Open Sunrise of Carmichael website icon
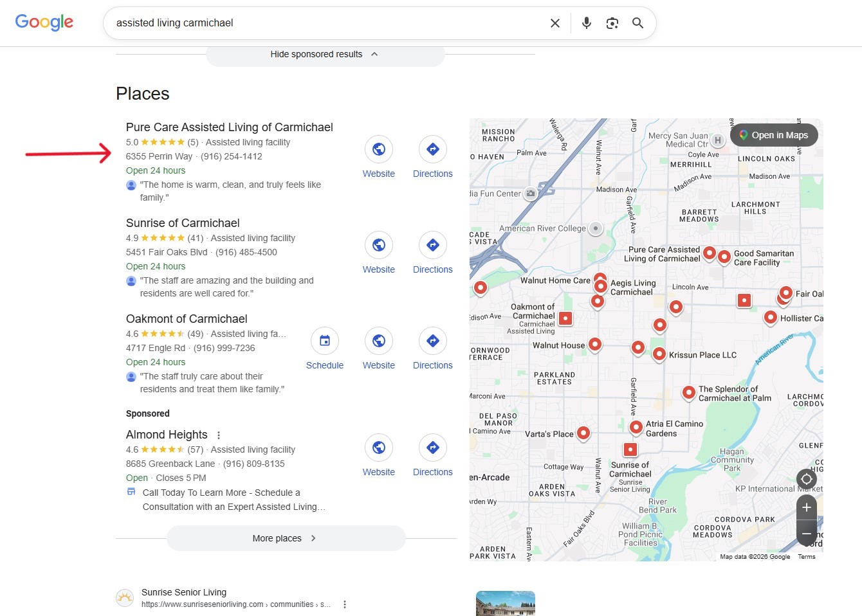The image size is (862, 616). pyautogui.click(x=379, y=245)
